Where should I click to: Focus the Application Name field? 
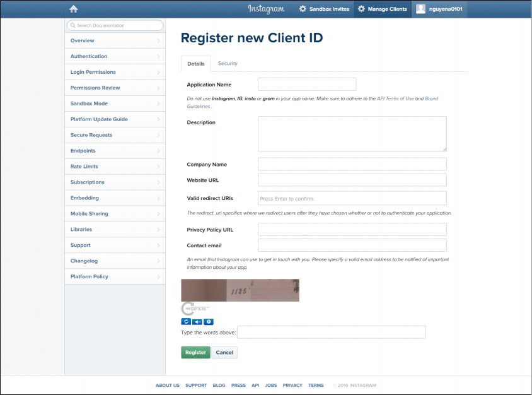[x=307, y=84]
